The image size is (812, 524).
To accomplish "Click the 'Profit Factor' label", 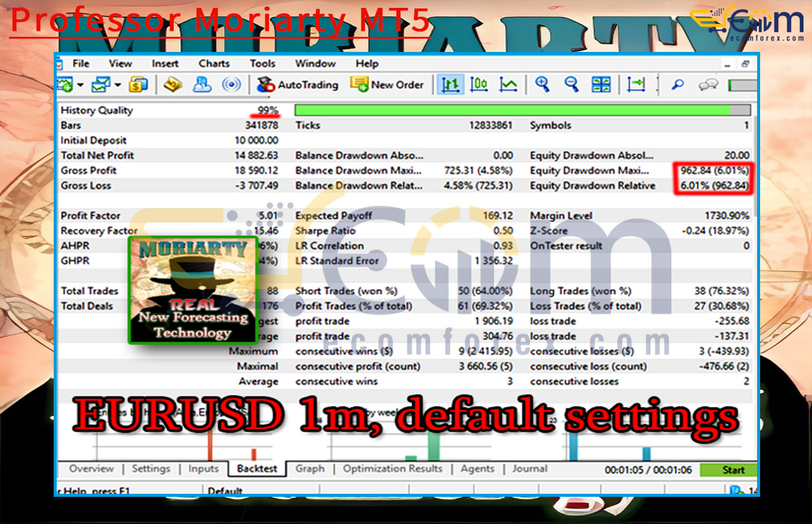I will pos(90,216).
